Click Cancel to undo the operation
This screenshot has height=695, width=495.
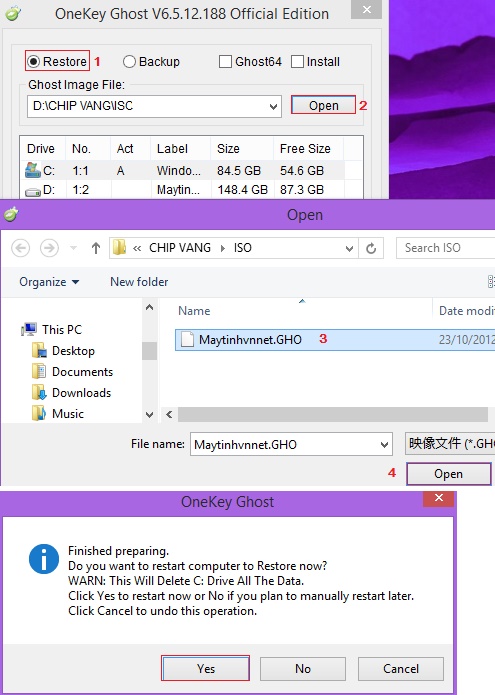pyautogui.click(x=401, y=668)
